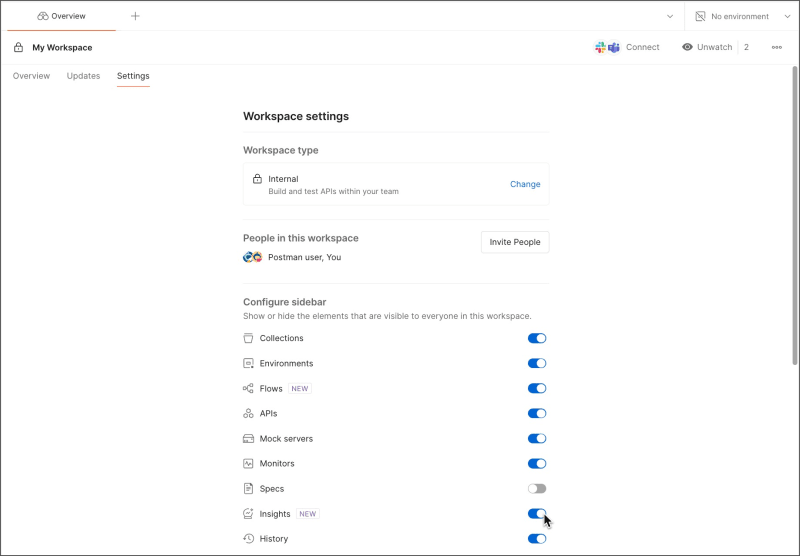Click the Environments icon in sidebar list

pos(249,363)
